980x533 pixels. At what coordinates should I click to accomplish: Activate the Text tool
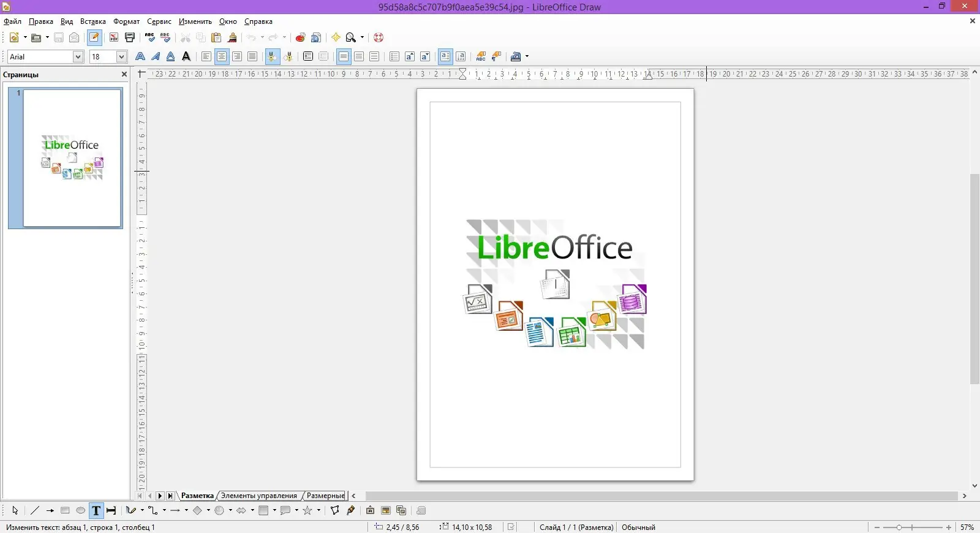[x=96, y=510]
